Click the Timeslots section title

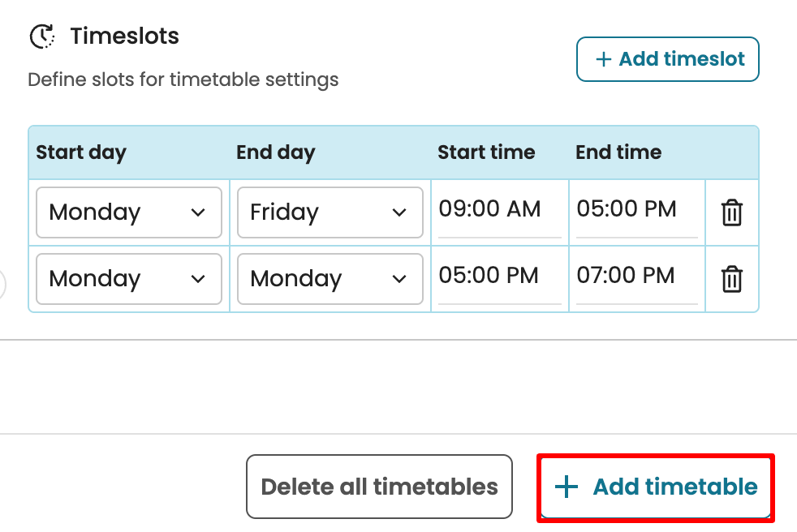tap(124, 36)
